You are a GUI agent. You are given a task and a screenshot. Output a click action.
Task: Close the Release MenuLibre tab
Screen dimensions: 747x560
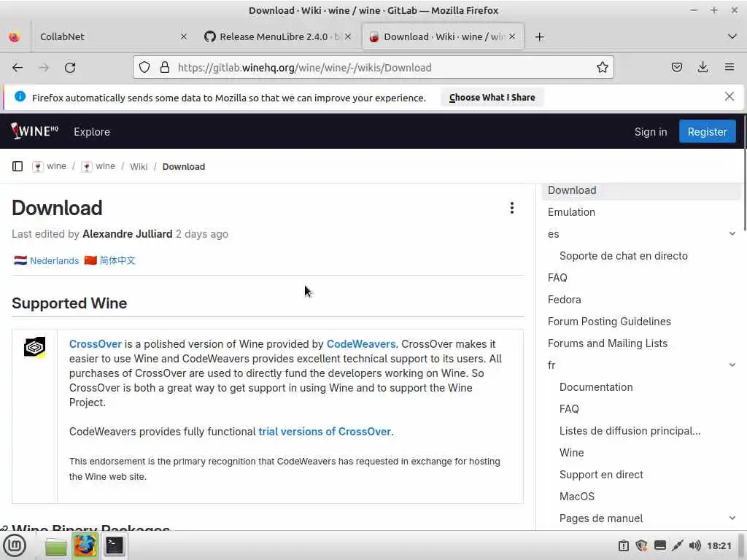pos(348,36)
